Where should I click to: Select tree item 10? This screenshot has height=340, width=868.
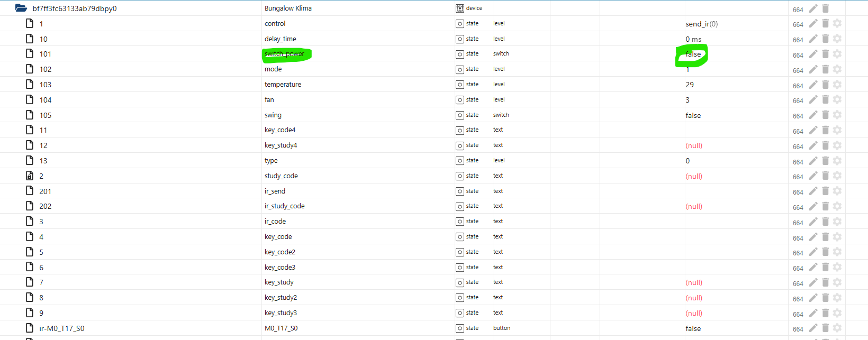click(43, 39)
